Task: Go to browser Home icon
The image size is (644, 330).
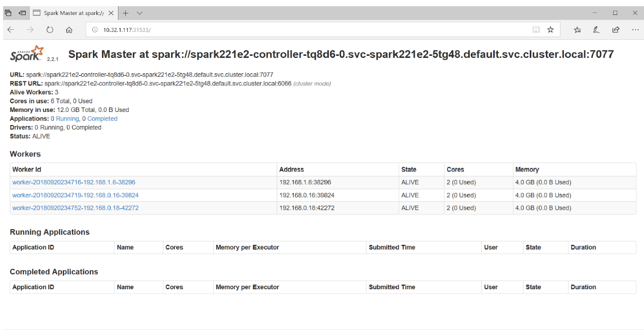Action: click(69, 30)
